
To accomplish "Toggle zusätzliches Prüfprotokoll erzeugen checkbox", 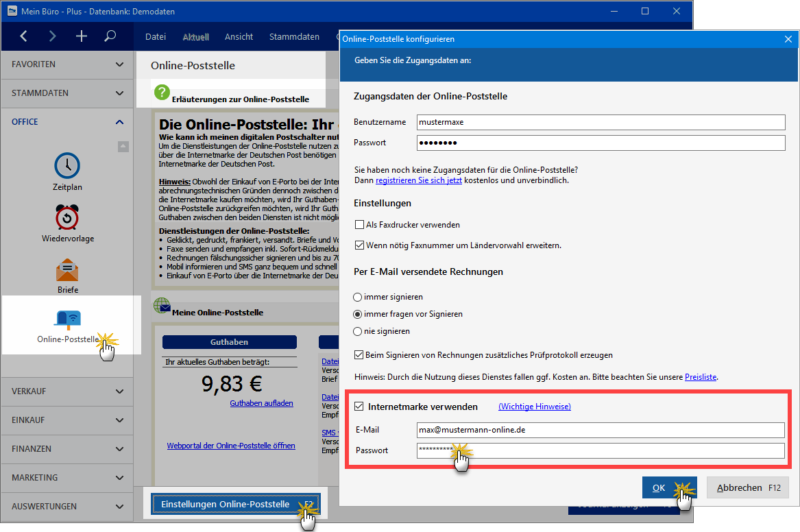I will [359, 355].
